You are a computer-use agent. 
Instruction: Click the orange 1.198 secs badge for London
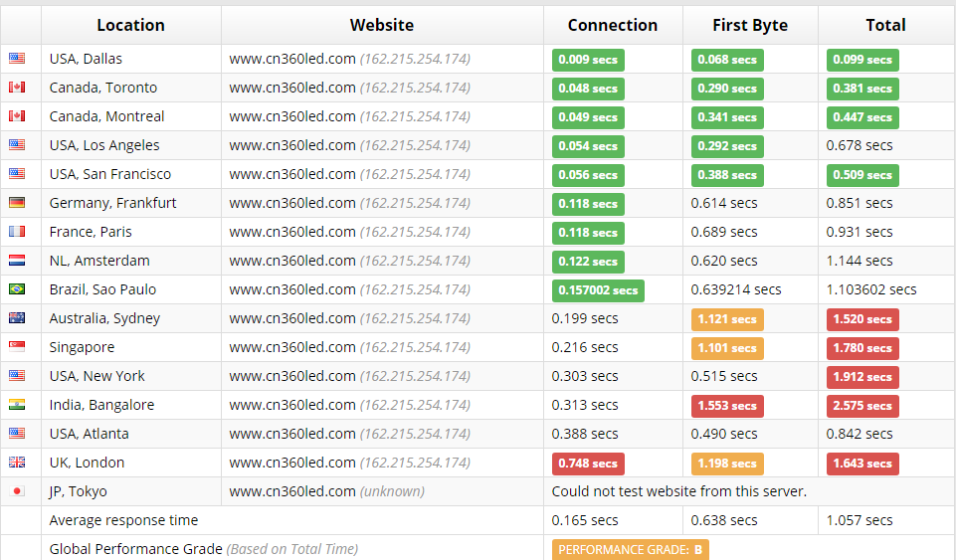point(727,464)
